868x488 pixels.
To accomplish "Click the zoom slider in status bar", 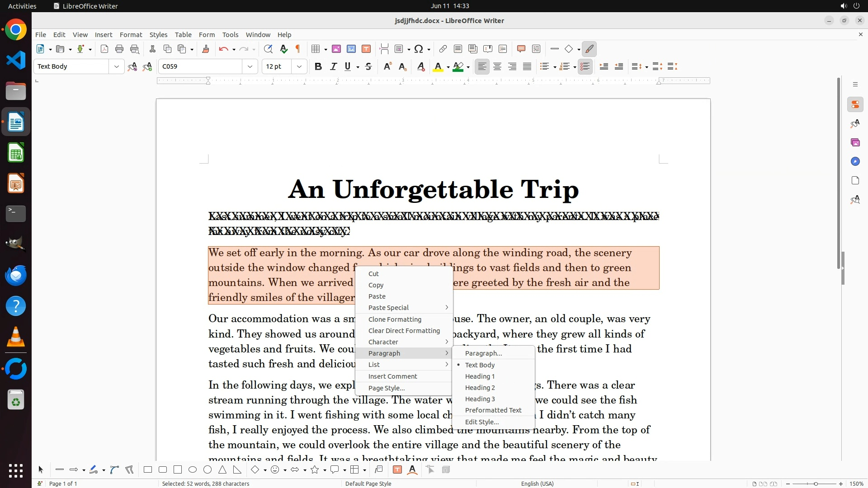I will [815, 483].
